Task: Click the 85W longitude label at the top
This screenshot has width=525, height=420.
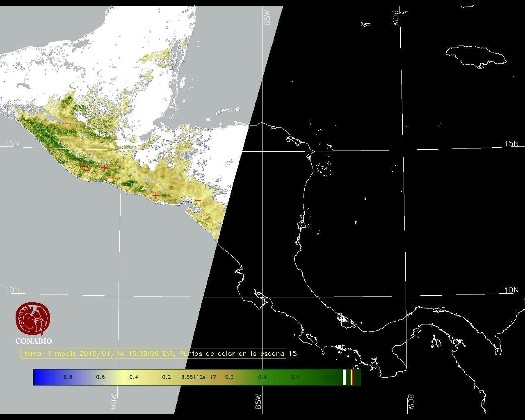Action: [268, 18]
